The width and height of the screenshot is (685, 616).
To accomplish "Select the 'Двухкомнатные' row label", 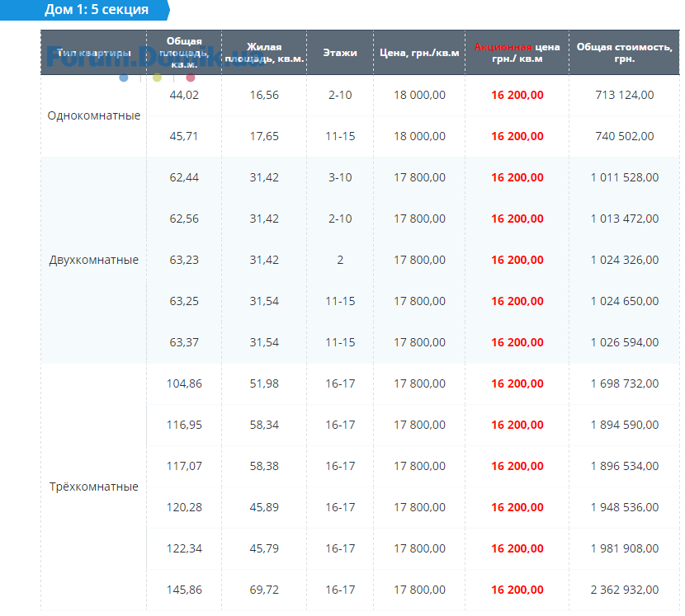I will click(x=94, y=260).
